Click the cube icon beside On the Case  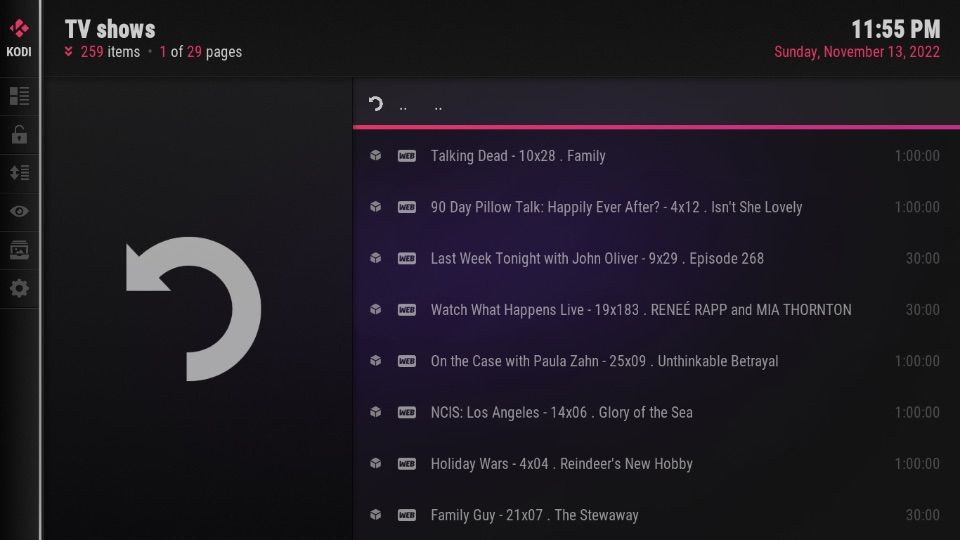tap(375, 361)
